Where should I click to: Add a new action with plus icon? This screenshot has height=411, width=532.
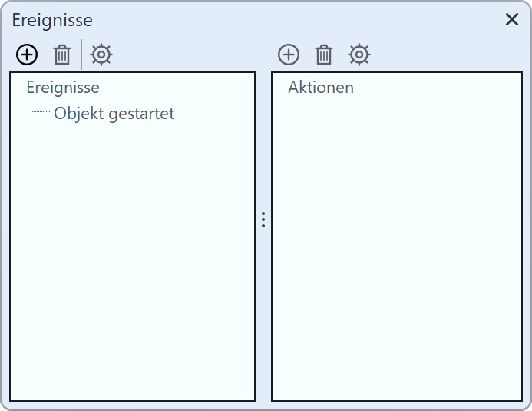(289, 55)
